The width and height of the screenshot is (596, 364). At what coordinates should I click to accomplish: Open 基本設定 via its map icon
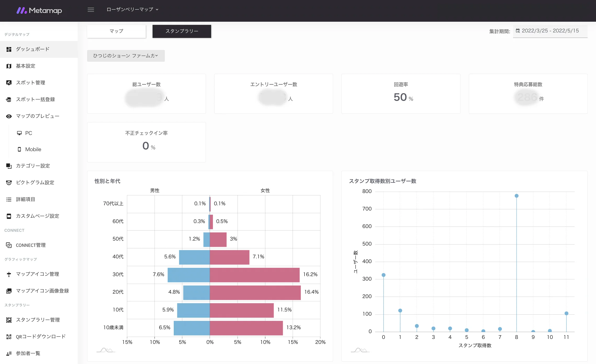(x=9, y=66)
